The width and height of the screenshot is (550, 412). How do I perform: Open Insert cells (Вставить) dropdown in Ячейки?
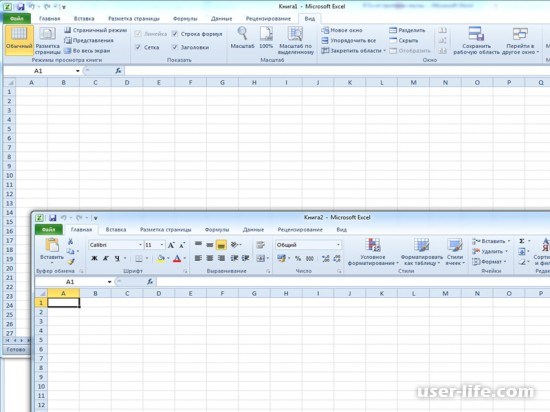(x=491, y=241)
